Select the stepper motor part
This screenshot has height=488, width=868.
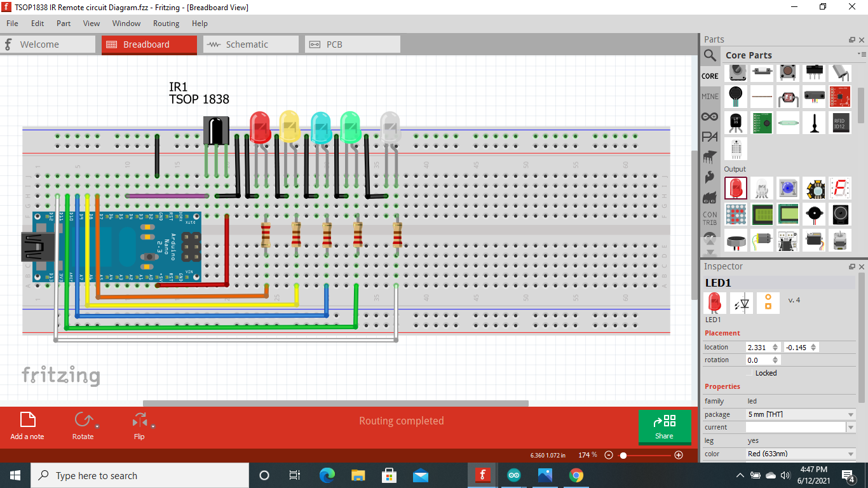coord(840,241)
